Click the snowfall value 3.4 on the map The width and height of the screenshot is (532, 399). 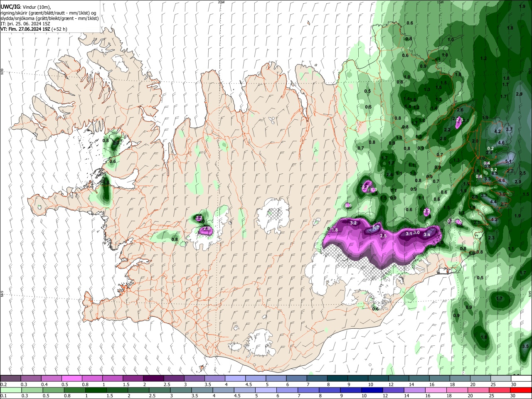pos(426,234)
